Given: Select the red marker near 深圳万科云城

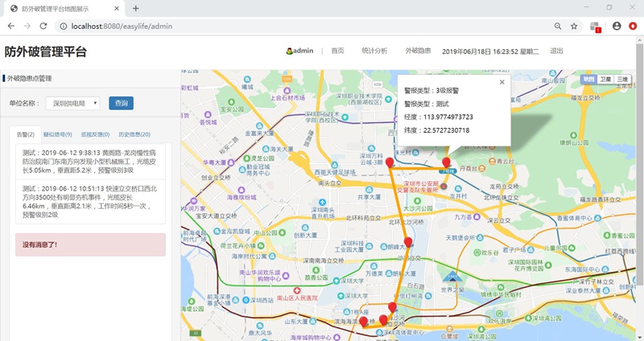Looking at the screenshot, I should [390, 163].
